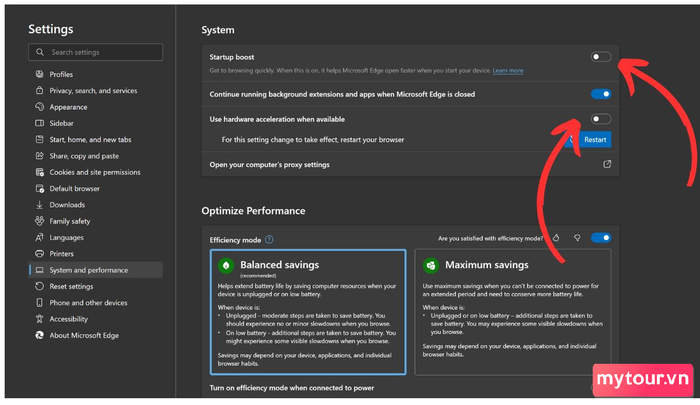Click the Cookies and site permissions icon
Viewport: 700px width, 405px height.
pyautogui.click(x=39, y=172)
